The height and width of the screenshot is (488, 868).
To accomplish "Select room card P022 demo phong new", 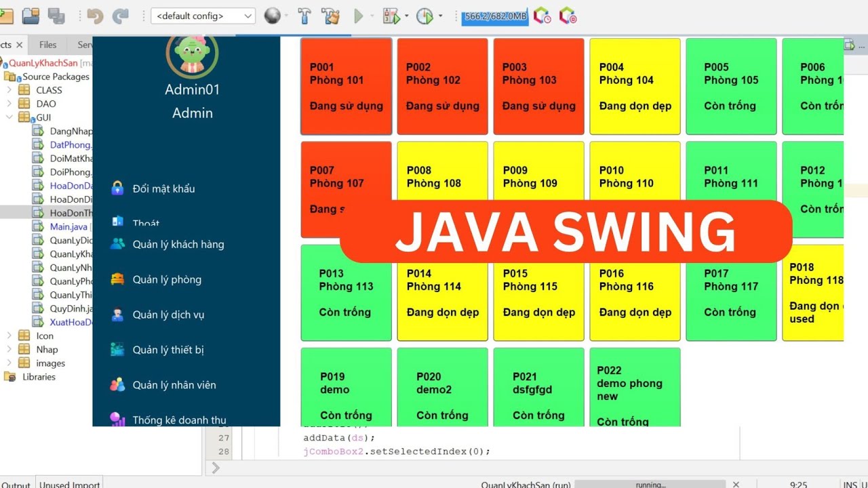I will pos(635,387).
